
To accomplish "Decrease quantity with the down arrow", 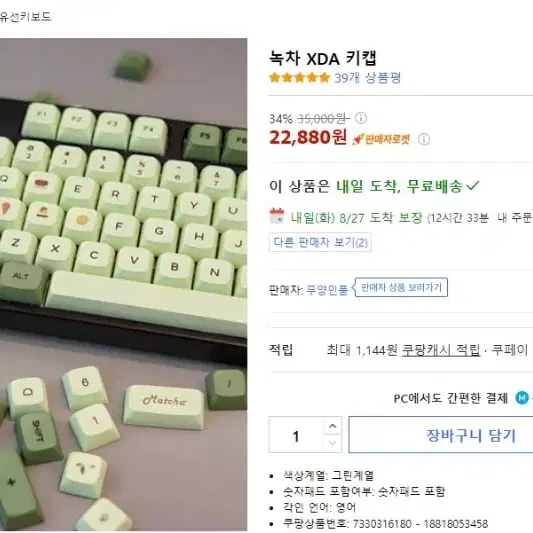I will [333, 443].
